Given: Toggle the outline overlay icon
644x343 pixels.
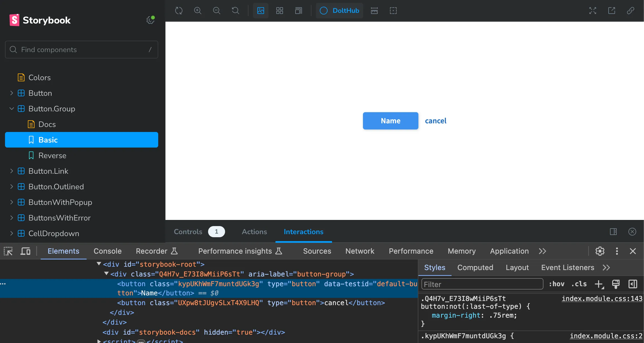Looking at the screenshot, I should 393,11.
